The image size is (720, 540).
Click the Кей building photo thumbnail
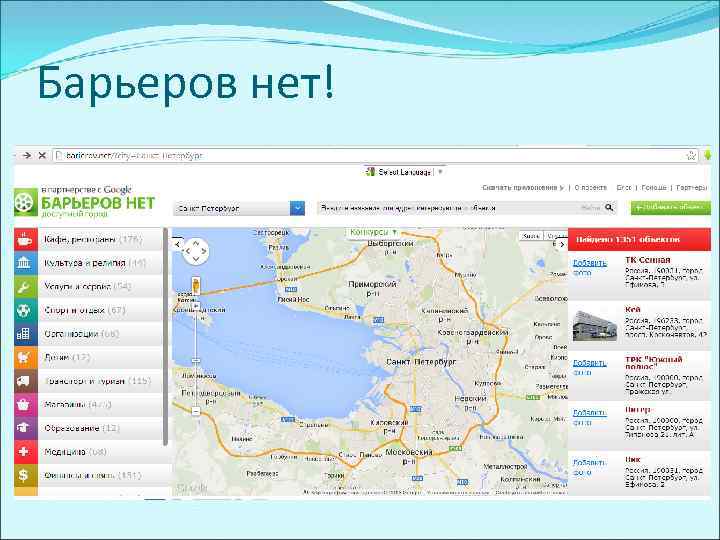point(595,326)
